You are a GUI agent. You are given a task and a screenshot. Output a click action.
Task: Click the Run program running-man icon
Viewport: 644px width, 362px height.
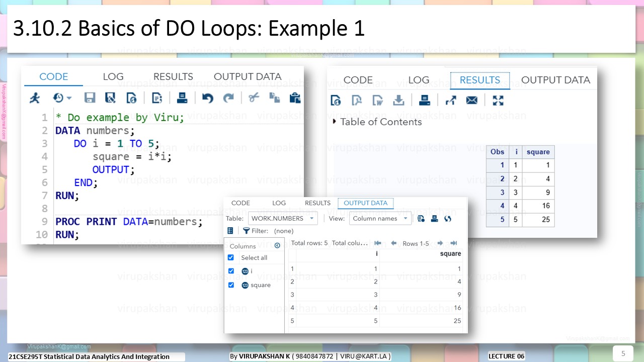(35, 98)
